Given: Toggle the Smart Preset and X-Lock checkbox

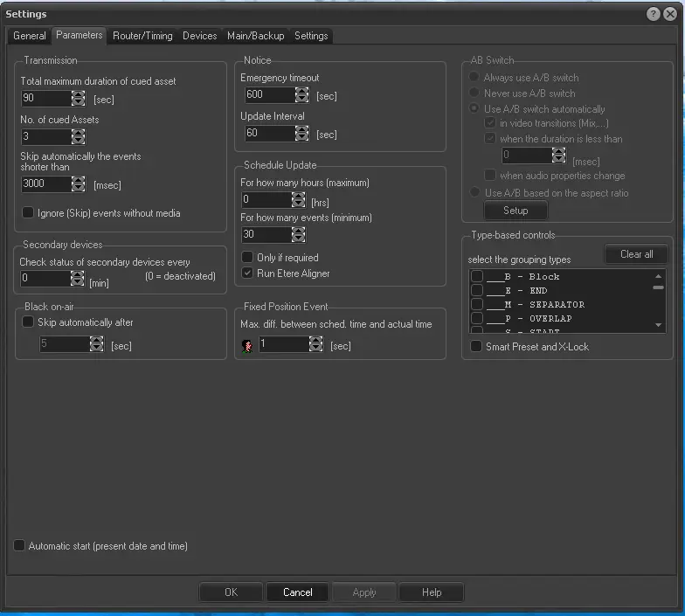Looking at the screenshot, I should (476, 347).
